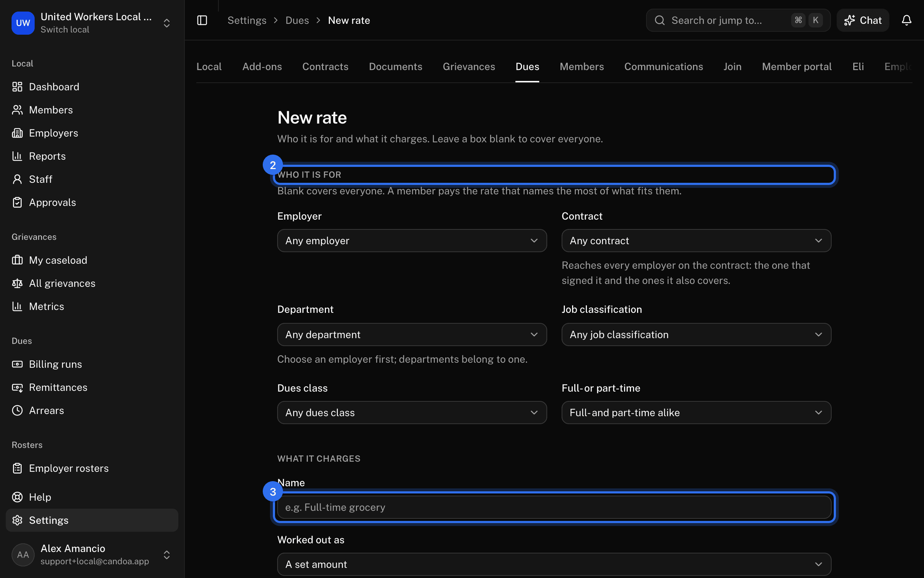Image resolution: width=924 pixels, height=578 pixels.
Task: Click the Dues breadcrumb link
Action: pyautogui.click(x=297, y=20)
